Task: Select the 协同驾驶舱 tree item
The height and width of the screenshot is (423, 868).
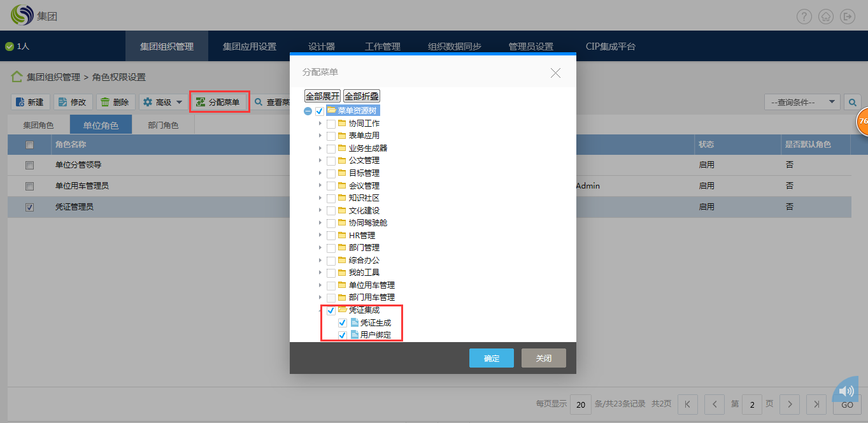Action: 368,223
